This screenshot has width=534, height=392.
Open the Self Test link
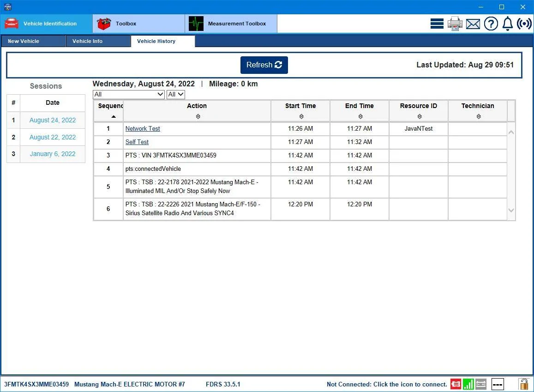tap(137, 142)
